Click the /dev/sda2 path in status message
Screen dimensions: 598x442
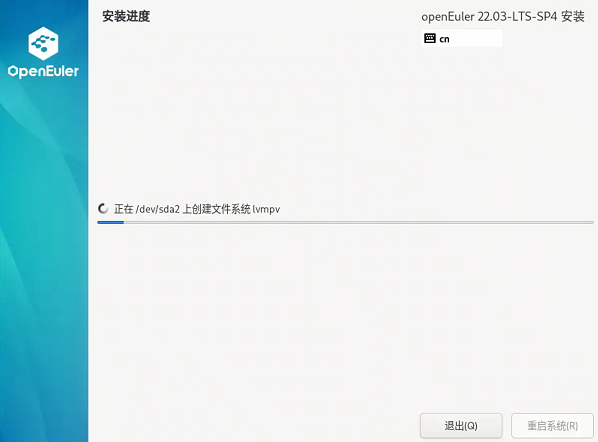158,209
